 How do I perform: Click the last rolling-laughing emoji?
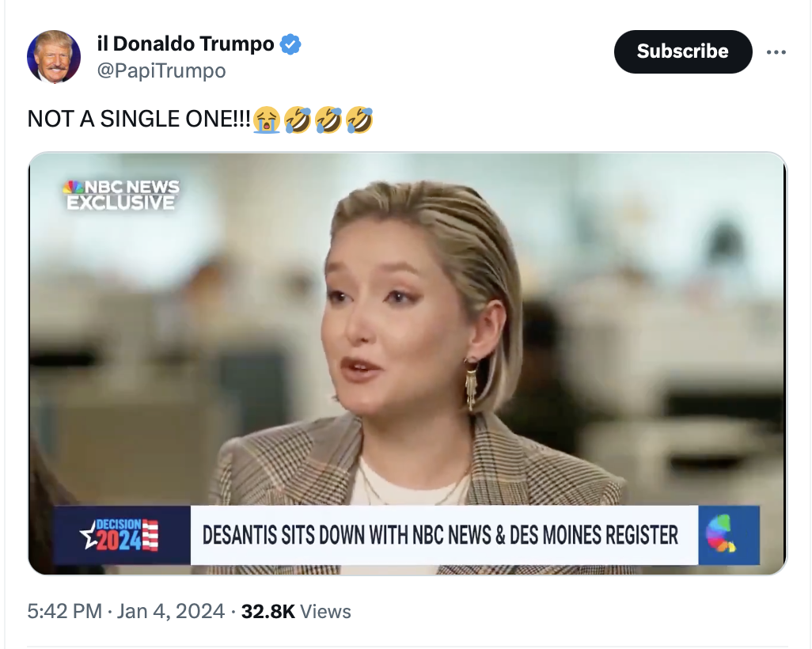pyautogui.click(x=359, y=120)
